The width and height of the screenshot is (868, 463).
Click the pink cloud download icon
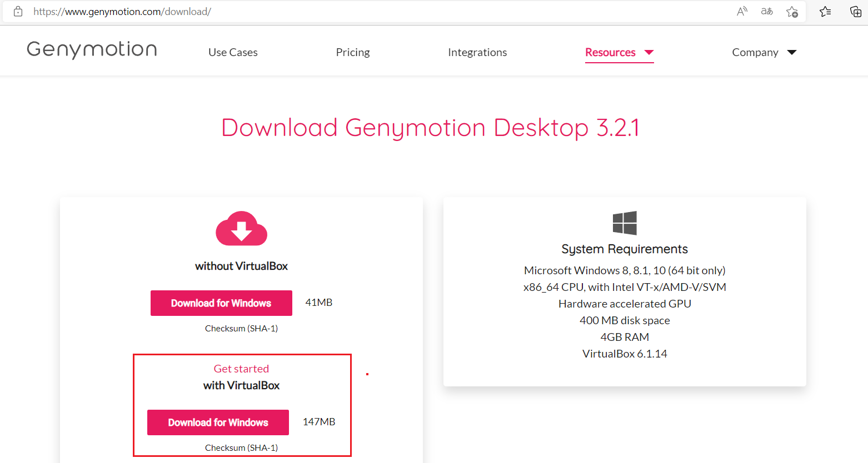(241, 228)
